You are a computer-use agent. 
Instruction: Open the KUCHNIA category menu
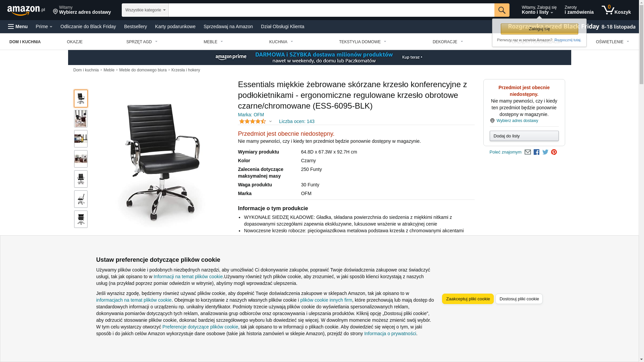[x=281, y=42]
